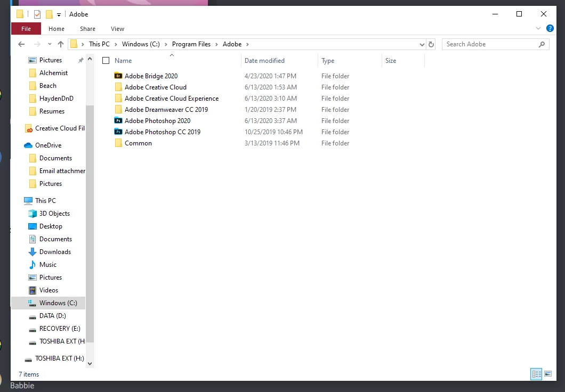Click navigation pane scroll up arrow
Image resolution: width=565 pixels, height=392 pixels.
90,59
